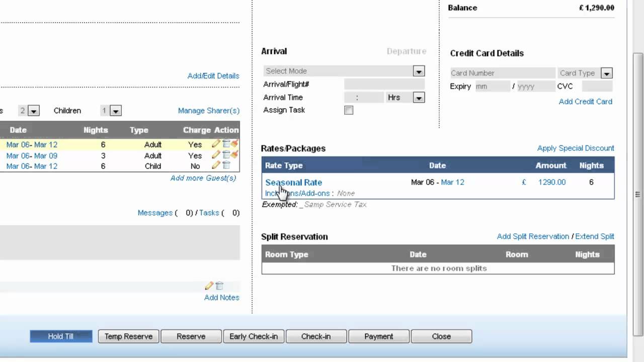Screen dimensions: 644x362
Task: Click brush icon on Mar 06 - Mar 09 row
Action: 234,155
